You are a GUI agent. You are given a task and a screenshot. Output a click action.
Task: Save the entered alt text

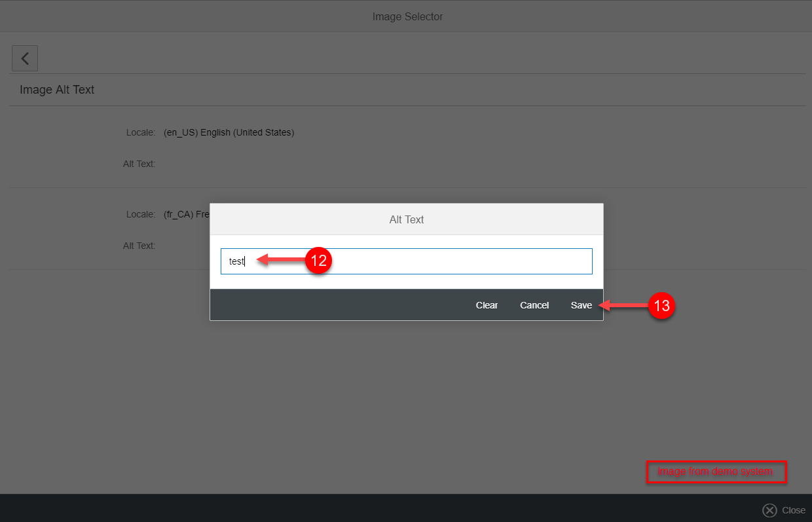click(x=581, y=305)
